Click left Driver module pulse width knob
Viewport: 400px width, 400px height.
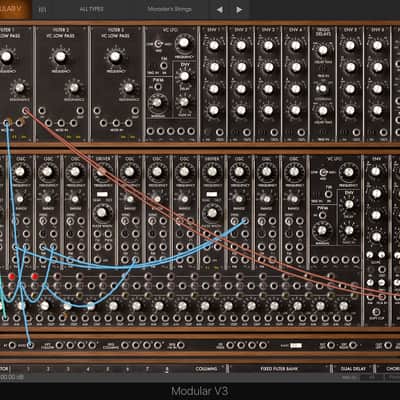point(102,212)
